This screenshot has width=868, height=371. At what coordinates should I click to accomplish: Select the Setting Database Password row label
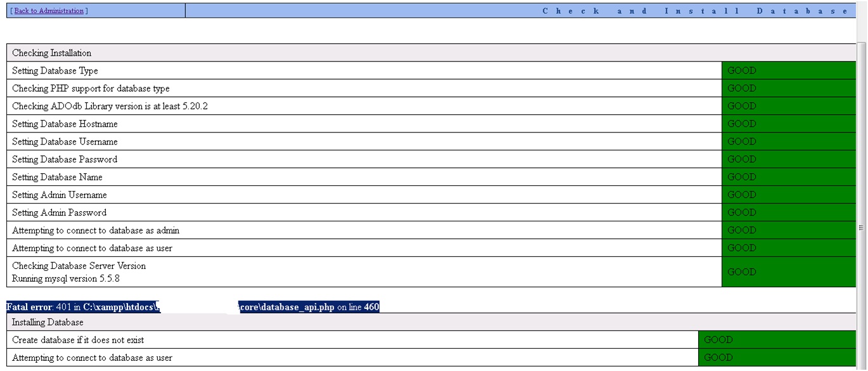click(x=65, y=160)
